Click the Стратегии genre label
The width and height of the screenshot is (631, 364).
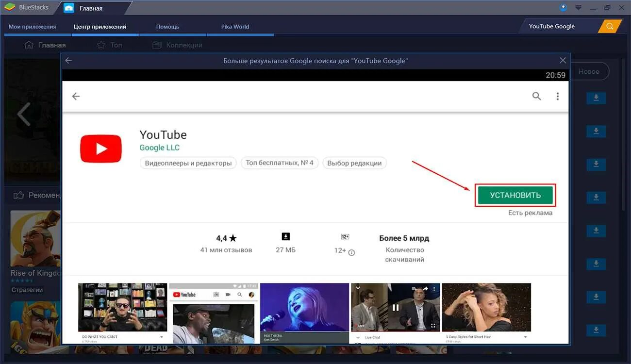pos(27,290)
